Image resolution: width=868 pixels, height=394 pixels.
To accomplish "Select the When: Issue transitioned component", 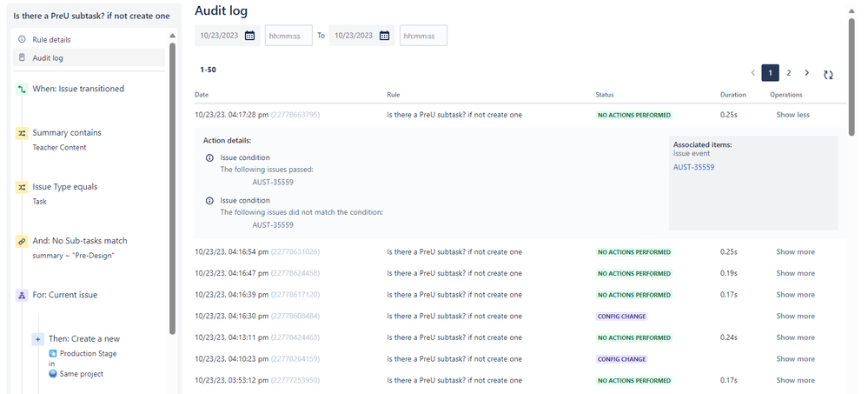I will (78, 89).
